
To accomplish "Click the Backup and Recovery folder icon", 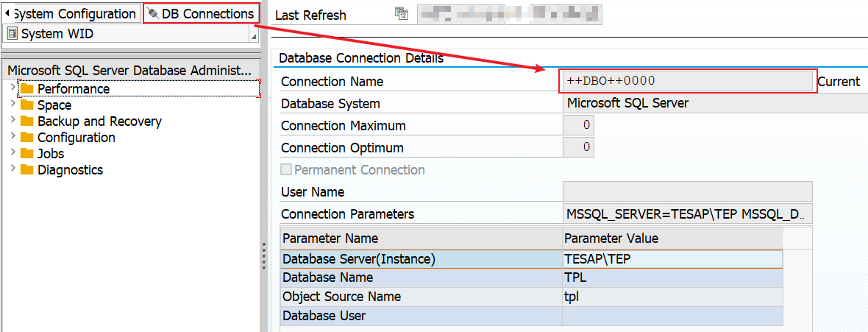I will pos(27,121).
